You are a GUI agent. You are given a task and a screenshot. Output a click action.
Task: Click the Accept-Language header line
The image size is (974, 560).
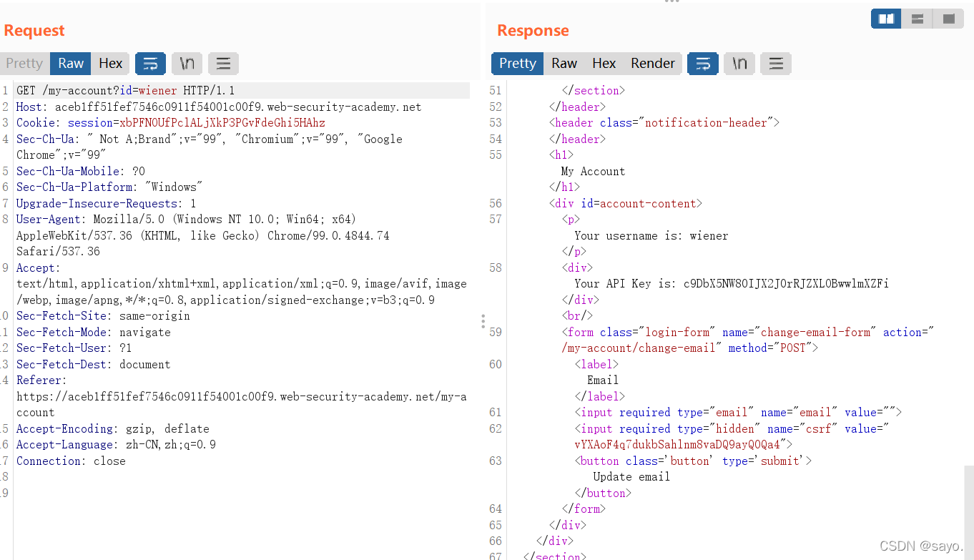[117, 445]
